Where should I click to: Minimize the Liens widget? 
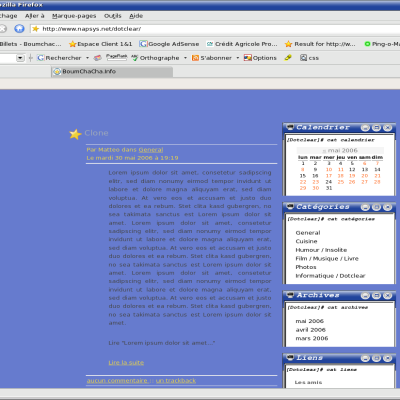pyautogui.click(x=365, y=358)
